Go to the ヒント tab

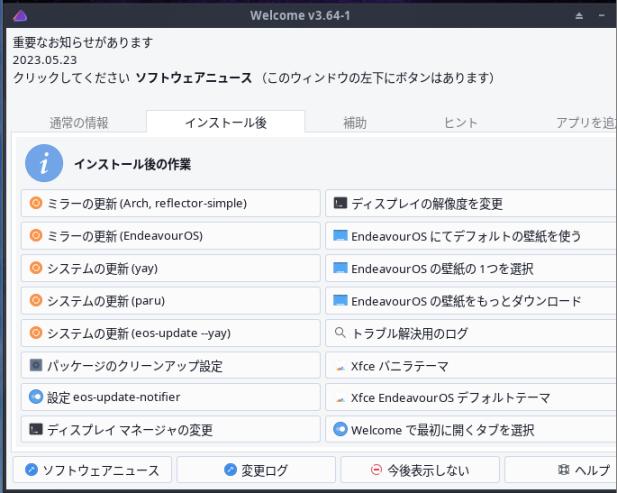[460, 123]
